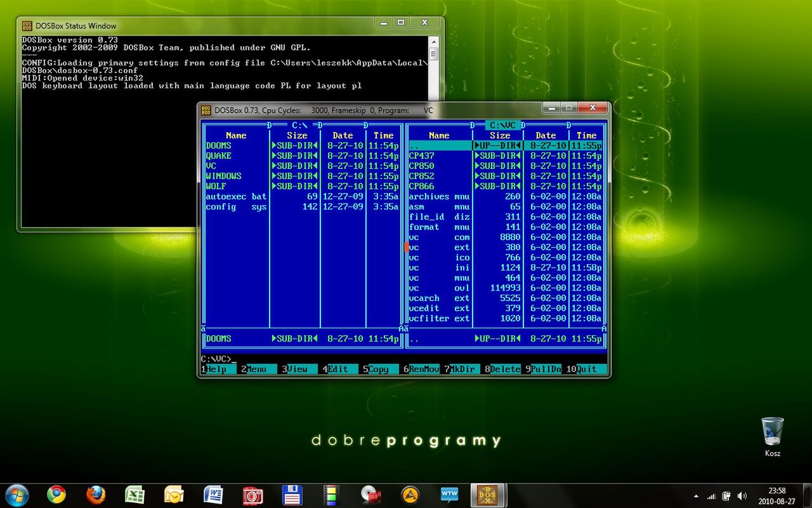Show hidden system tray icons

click(696, 496)
